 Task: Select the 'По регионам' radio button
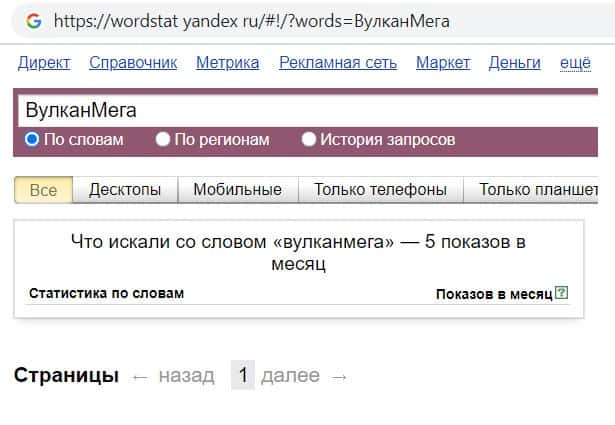(x=163, y=140)
